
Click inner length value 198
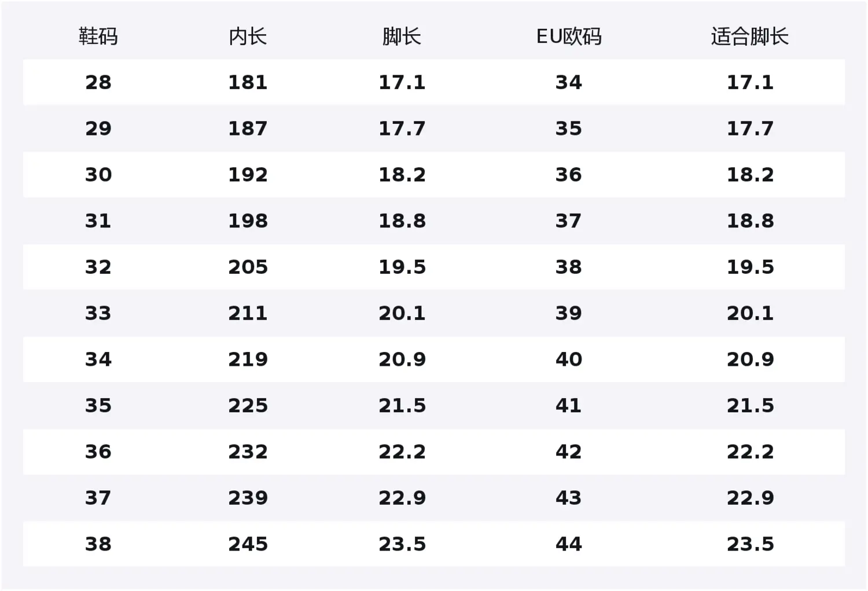[248, 221]
